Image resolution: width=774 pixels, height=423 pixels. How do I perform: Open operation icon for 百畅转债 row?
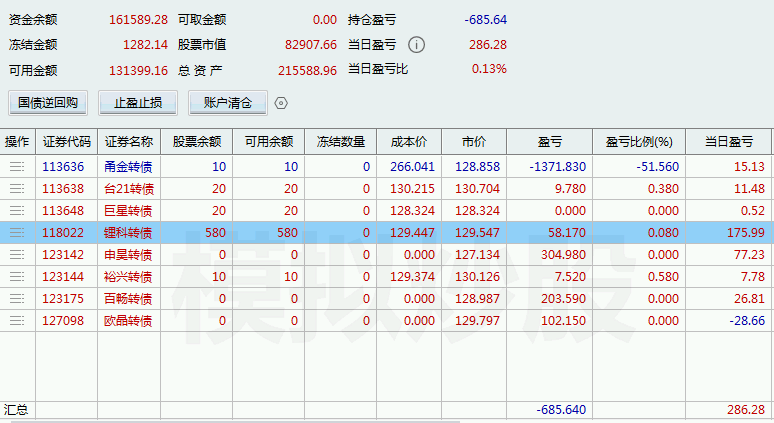[x=17, y=298]
